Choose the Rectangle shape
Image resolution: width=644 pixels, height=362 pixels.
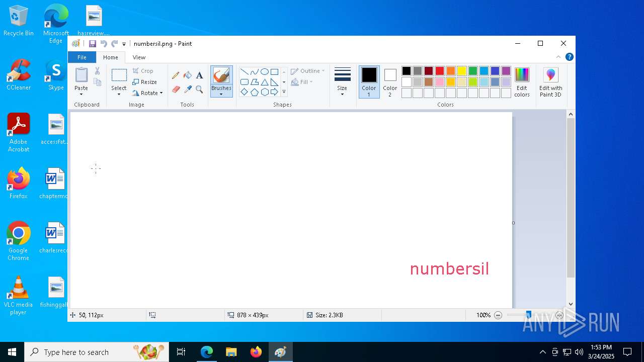tap(274, 71)
